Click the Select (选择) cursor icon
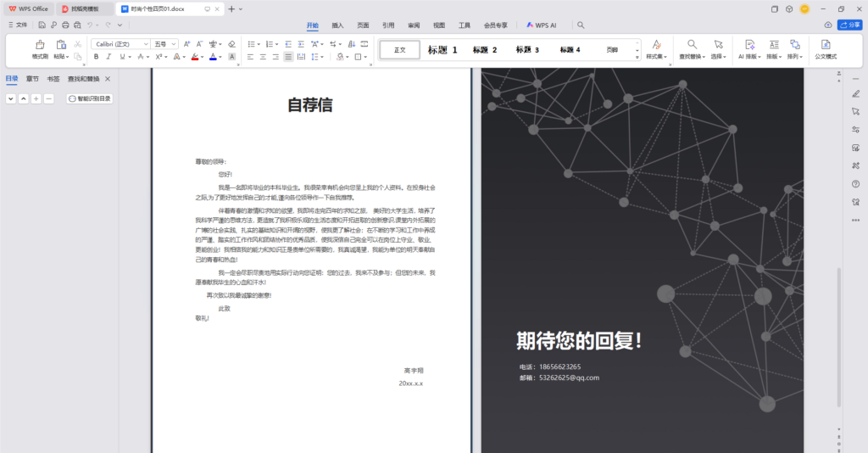Viewport: 868px width, 453px height. pyautogui.click(x=719, y=44)
